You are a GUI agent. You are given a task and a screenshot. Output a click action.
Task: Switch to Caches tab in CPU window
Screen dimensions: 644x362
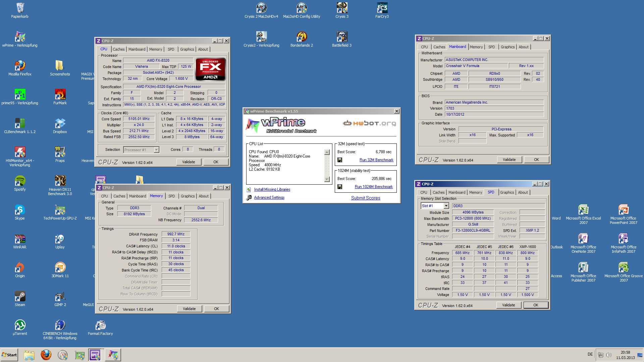pos(118,49)
